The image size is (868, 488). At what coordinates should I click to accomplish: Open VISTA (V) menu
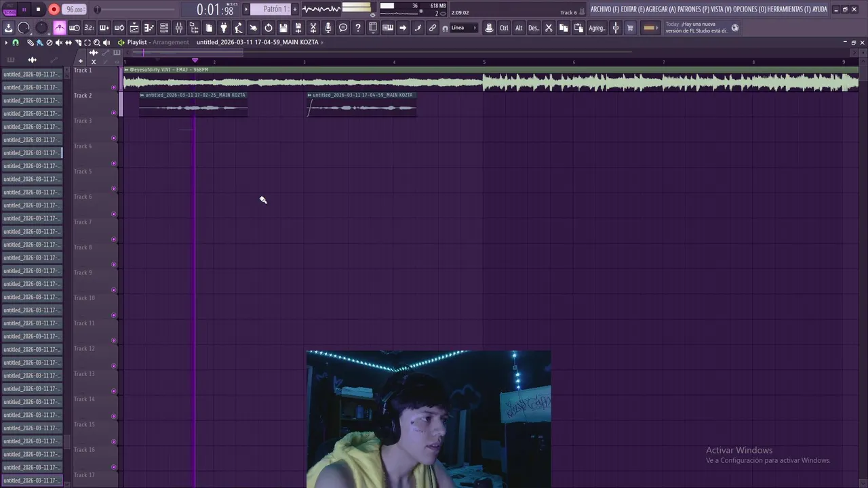(722, 9)
